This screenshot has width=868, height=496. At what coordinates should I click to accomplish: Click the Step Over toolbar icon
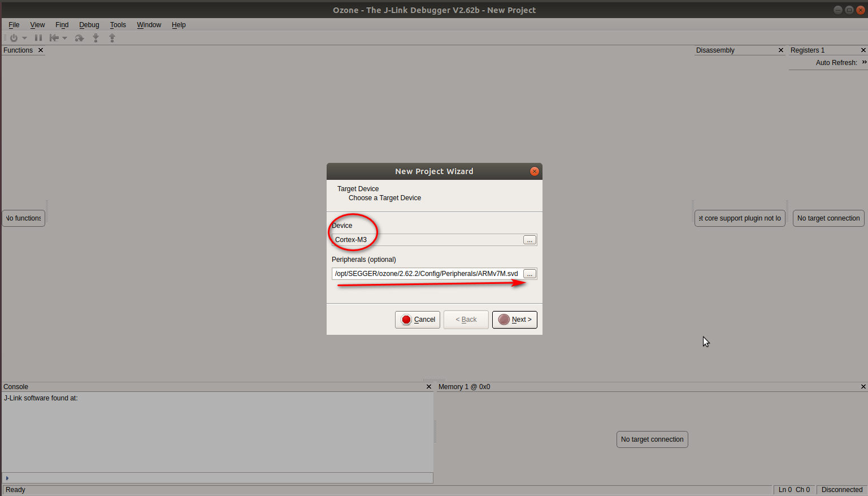click(79, 38)
